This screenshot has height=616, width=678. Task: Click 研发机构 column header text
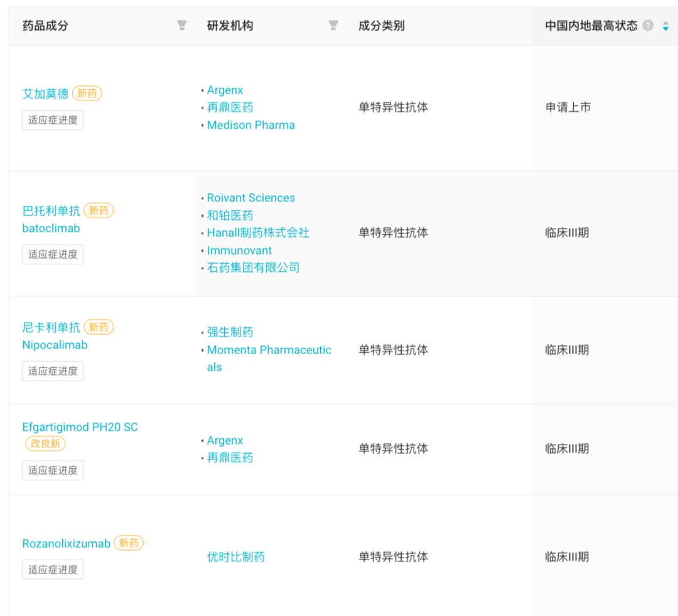click(x=230, y=26)
